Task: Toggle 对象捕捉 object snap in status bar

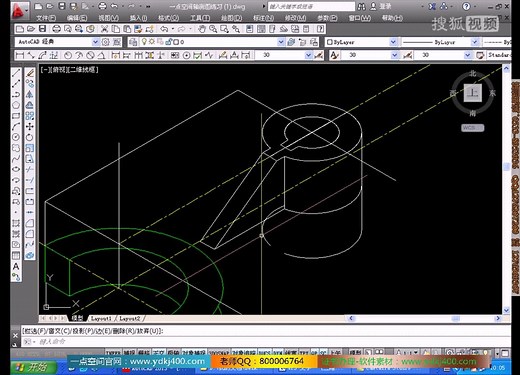Action: (194, 352)
